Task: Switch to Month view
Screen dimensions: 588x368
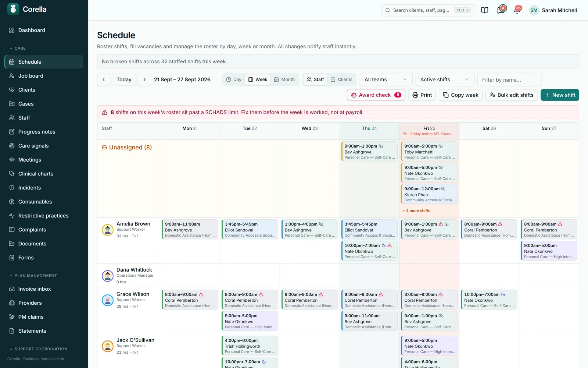Action: click(284, 79)
